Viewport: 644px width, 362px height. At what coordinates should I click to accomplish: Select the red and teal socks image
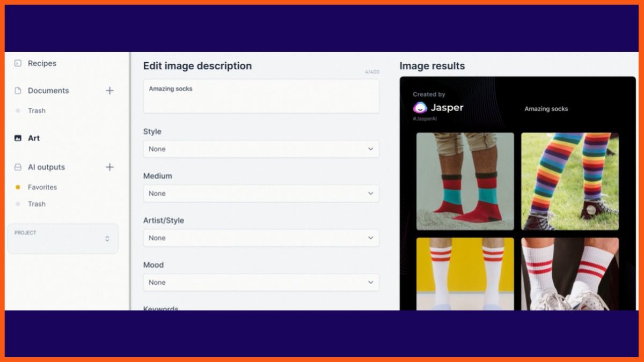click(x=465, y=181)
